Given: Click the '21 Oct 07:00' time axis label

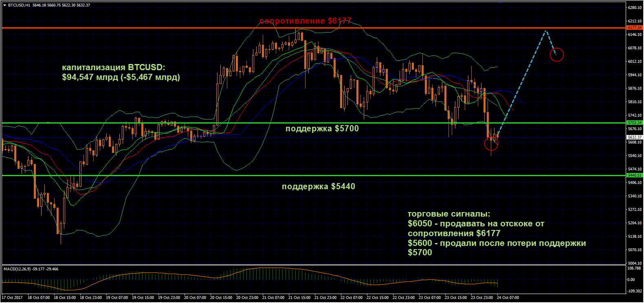Looking at the screenshot, I should [273, 298].
